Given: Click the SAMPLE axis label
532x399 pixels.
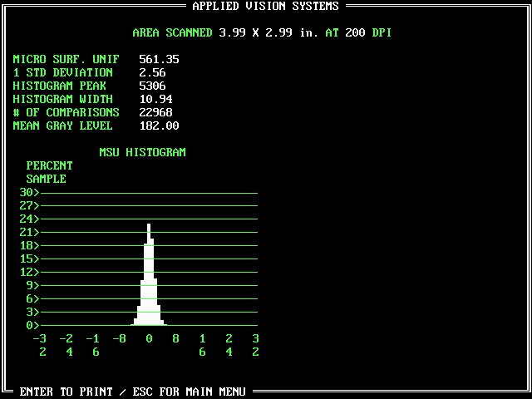Looking at the screenshot, I should pyautogui.click(x=47, y=179).
